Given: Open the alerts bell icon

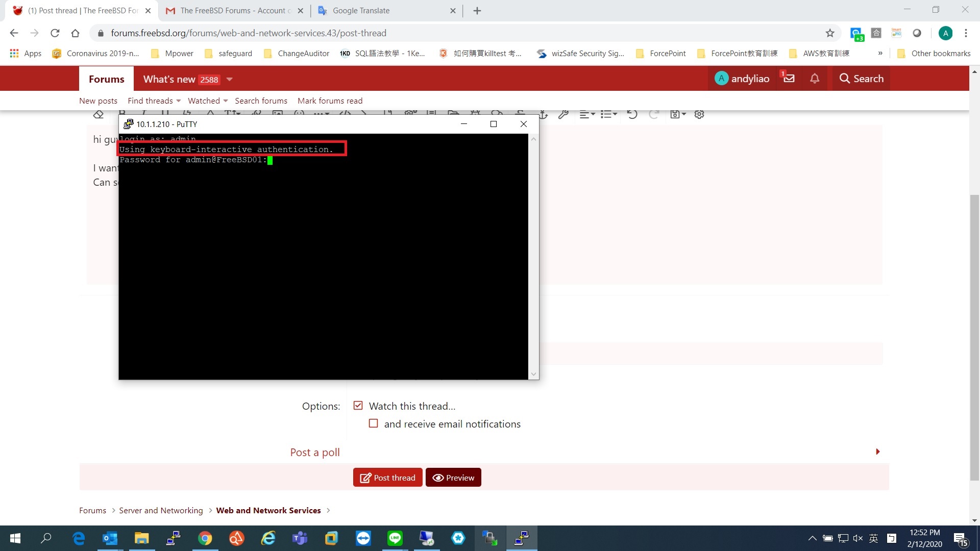Looking at the screenshot, I should click(815, 79).
